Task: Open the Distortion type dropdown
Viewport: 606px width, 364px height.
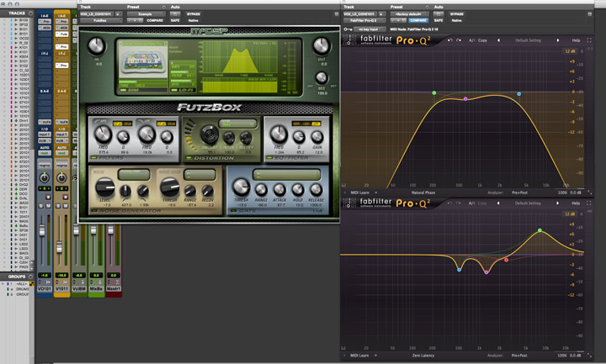Action: pos(237,124)
